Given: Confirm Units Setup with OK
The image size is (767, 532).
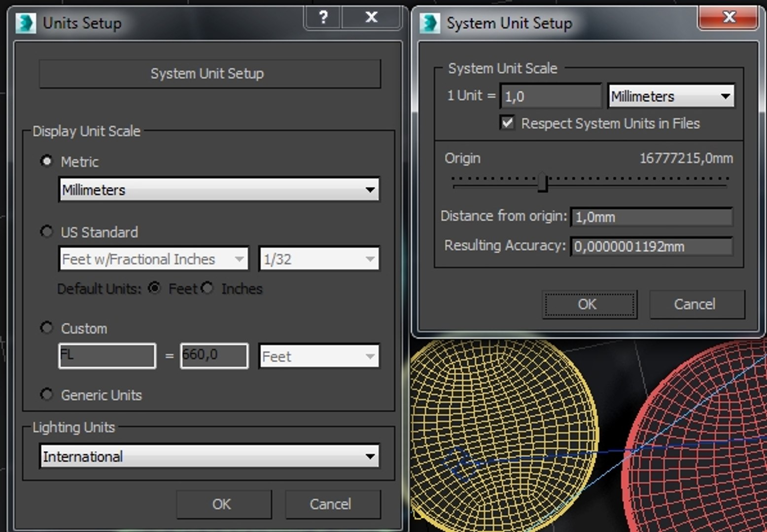Looking at the screenshot, I should pos(224,504).
